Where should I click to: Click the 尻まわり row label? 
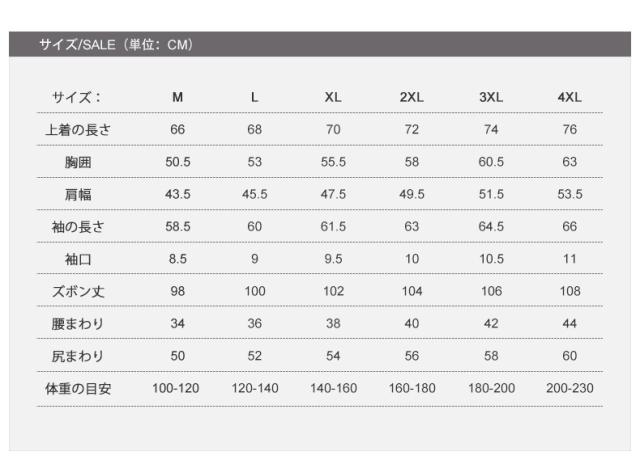point(77,356)
